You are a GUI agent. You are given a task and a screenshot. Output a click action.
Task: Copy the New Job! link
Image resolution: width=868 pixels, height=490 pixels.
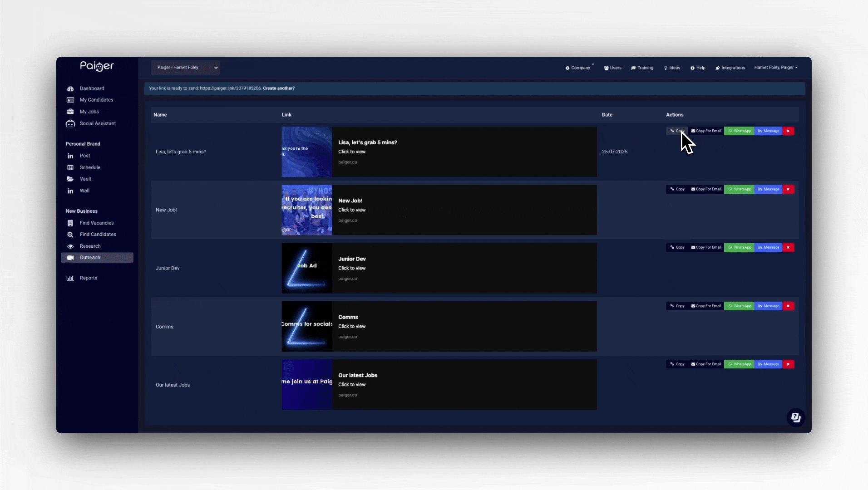coord(677,189)
